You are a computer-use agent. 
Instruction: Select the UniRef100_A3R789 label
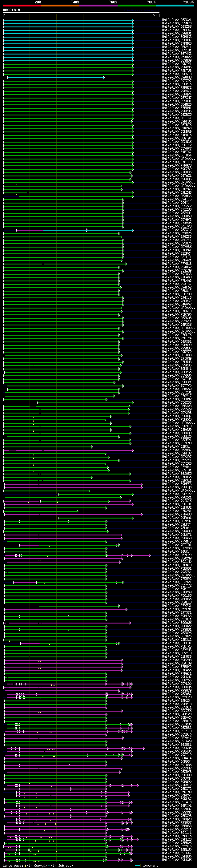177,294
